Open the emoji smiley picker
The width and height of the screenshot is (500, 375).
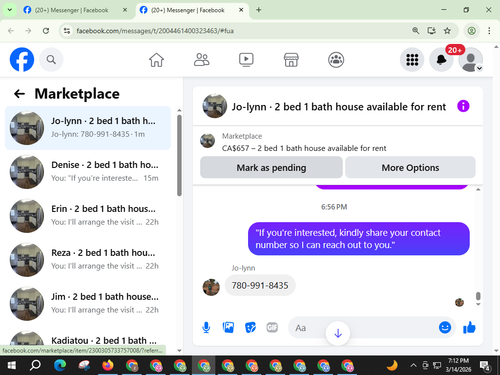[445, 327]
